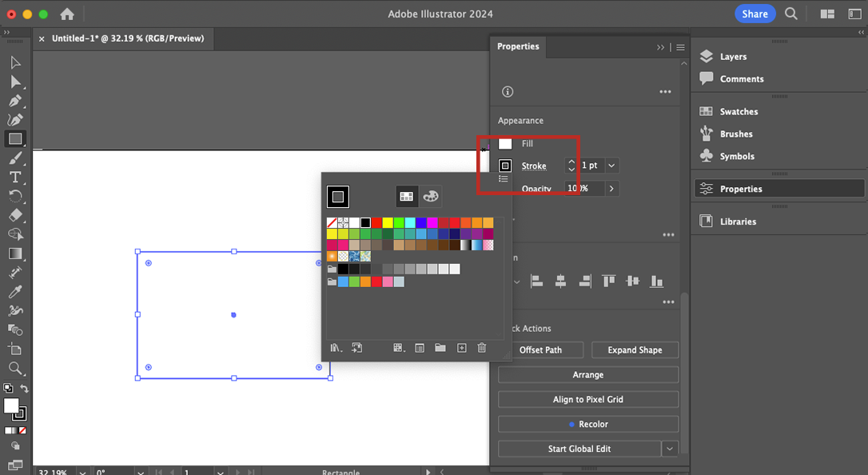Open Swatch Options icon
The height and width of the screenshot is (475, 868).
coord(420,348)
